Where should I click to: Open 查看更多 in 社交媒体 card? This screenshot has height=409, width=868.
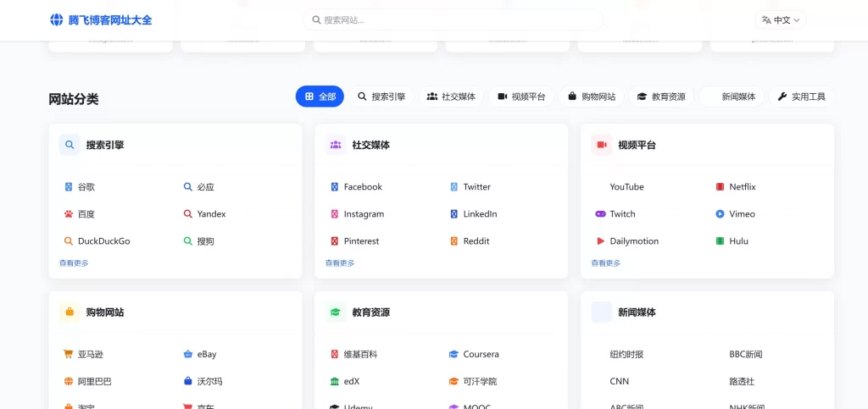(340, 263)
